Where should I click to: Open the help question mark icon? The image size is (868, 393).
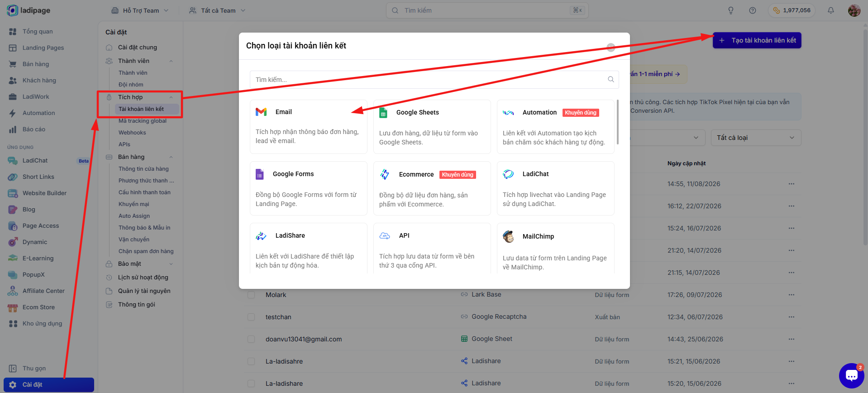[753, 10]
